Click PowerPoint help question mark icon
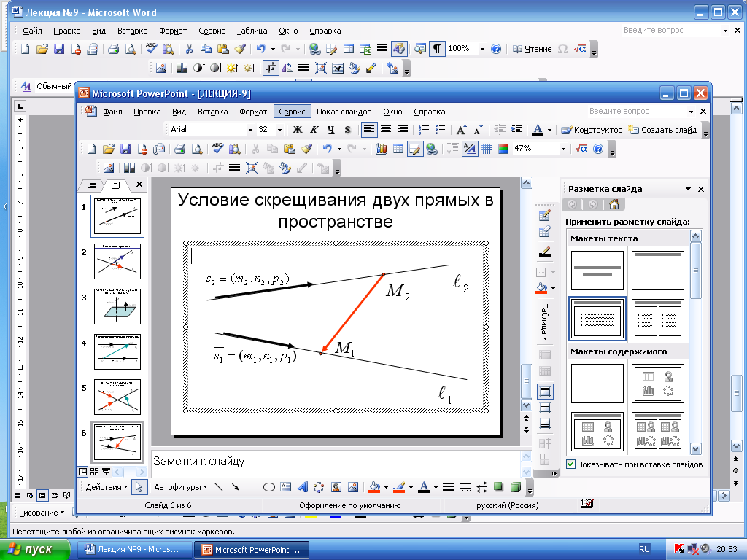This screenshot has width=747, height=560. pyautogui.click(x=598, y=149)
